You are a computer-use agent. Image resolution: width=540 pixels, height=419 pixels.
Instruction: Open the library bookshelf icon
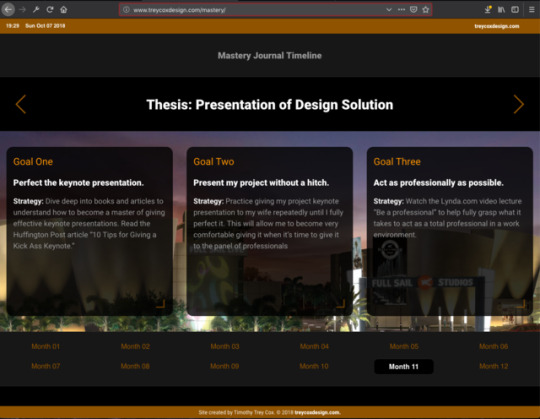(x=501, y=10)
